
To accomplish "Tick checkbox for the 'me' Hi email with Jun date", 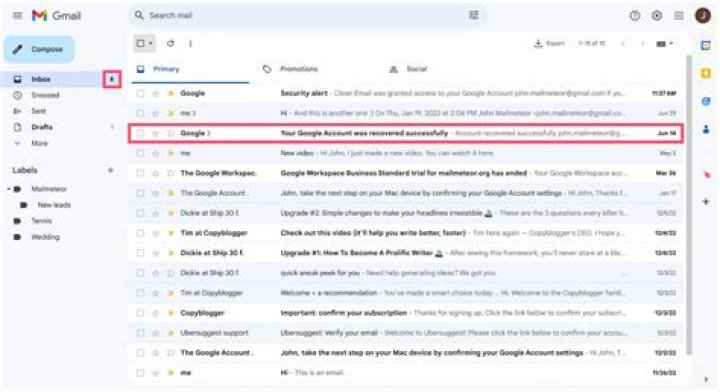I will coord(141,113).
